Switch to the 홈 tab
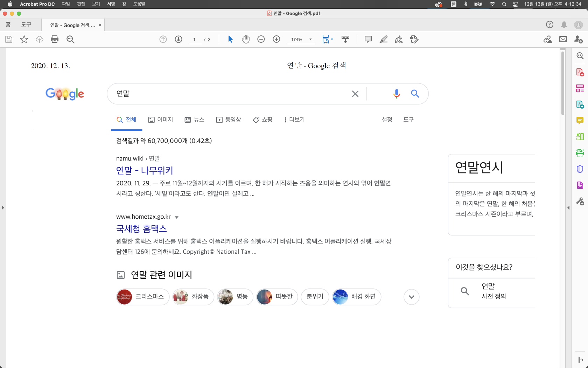Viewport: 588px width, 368px height. [x=8, y=25]
